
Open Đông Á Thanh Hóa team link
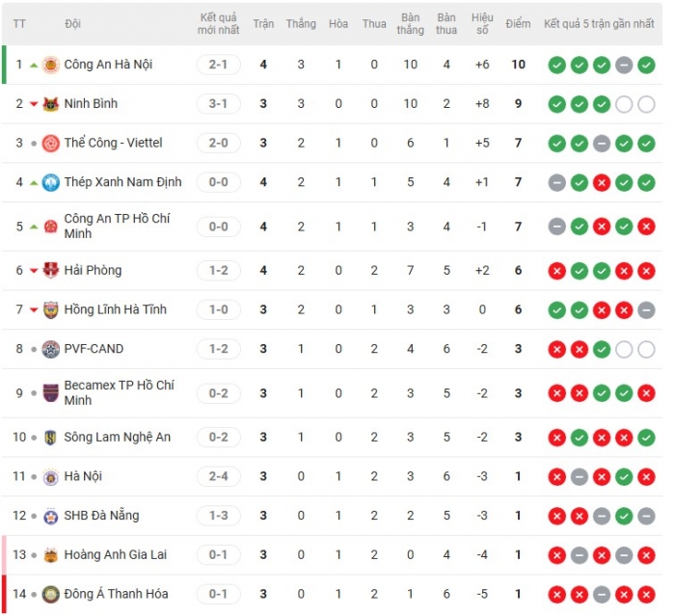[116, 594]
